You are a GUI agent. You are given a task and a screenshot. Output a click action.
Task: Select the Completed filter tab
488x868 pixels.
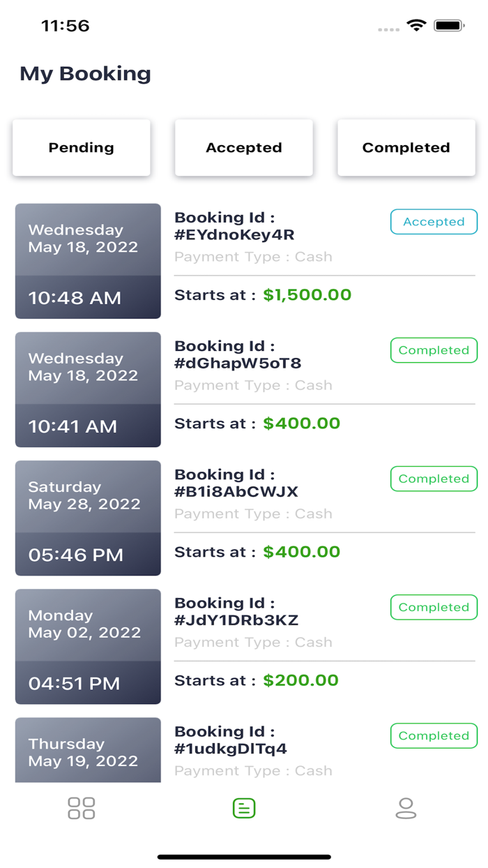pos(406,148)
